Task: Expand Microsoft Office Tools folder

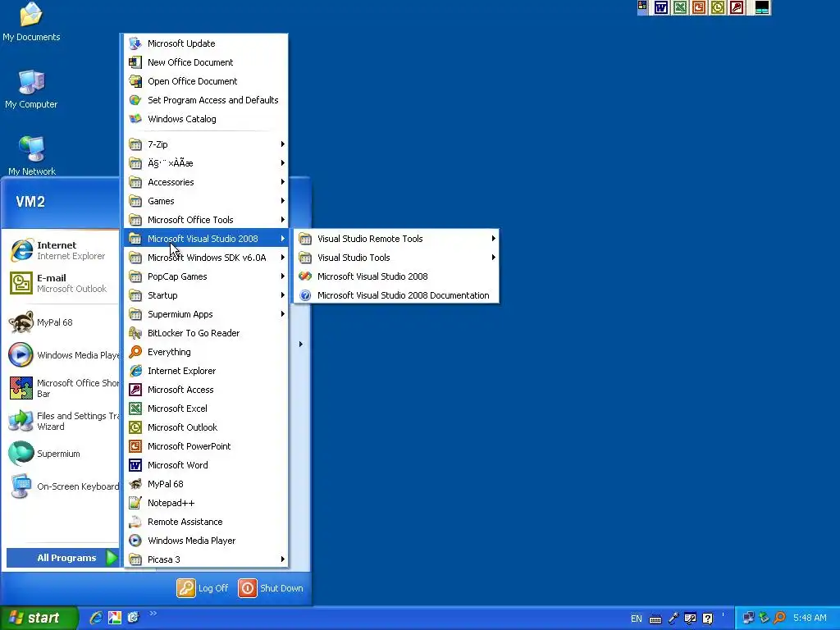Action: (206, 220)
